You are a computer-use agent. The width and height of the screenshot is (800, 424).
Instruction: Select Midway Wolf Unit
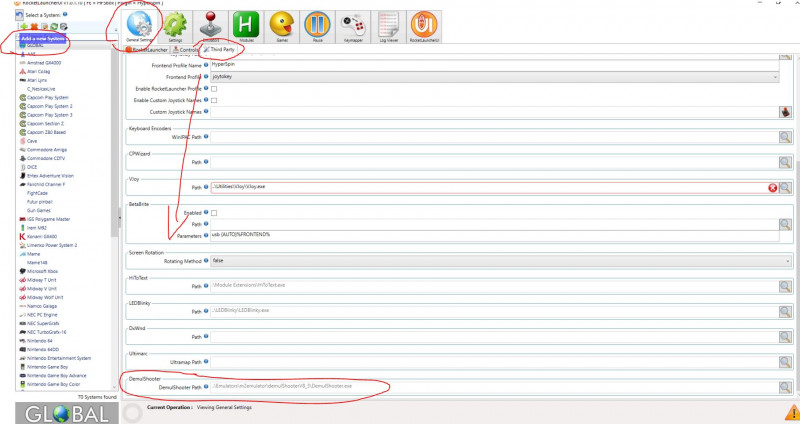click(45, 297)
